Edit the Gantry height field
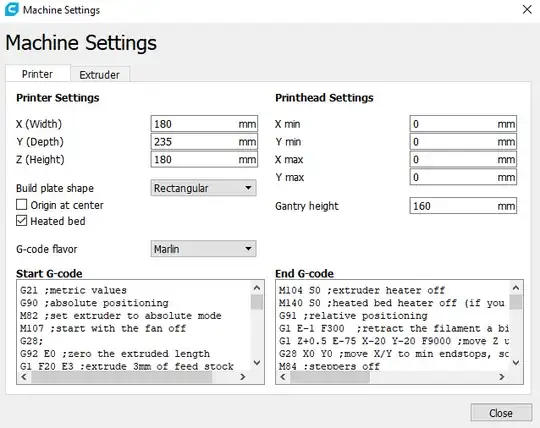Viewport: 540px width, 428px height. 463,206
